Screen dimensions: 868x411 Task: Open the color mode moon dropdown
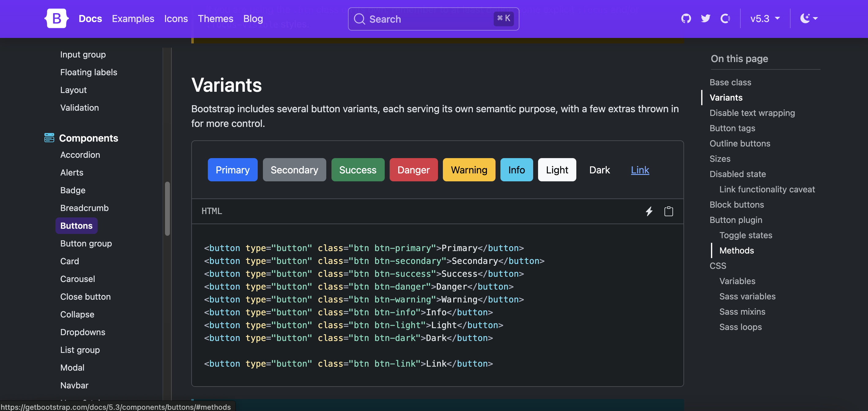click(x=809, y=19)
